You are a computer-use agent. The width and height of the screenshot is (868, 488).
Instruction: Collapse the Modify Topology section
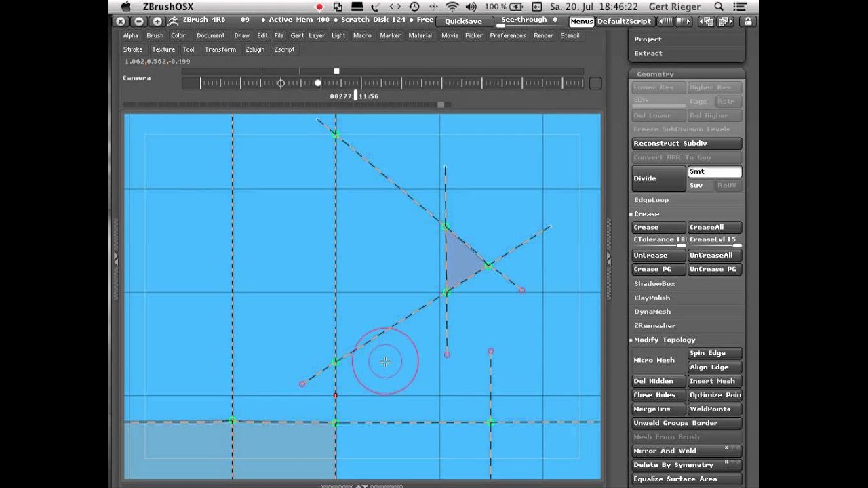pos(664,340)
